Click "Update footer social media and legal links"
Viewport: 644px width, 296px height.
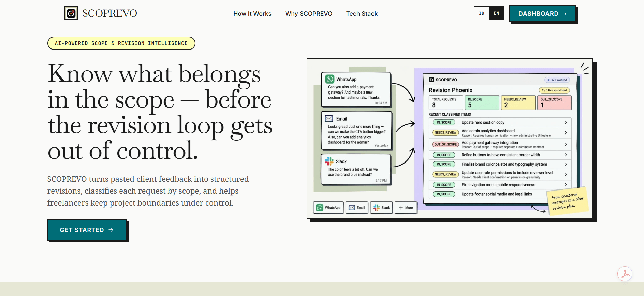pyautogui.click(x=497, y=194)
